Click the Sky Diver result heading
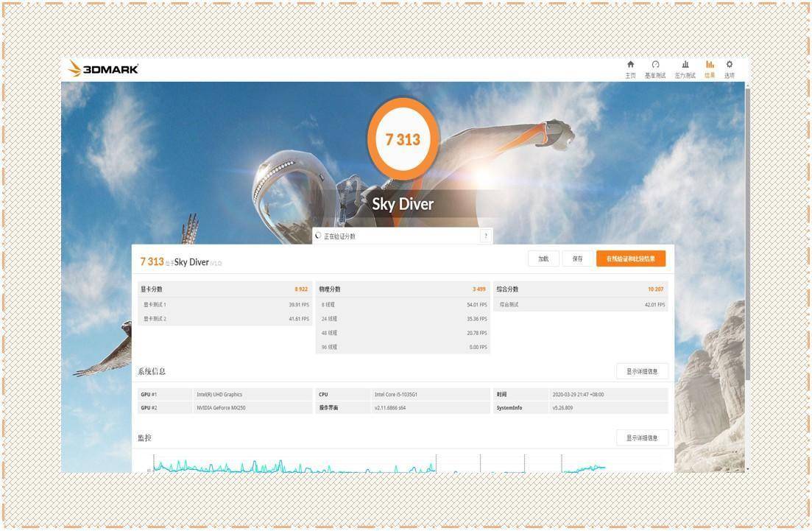The image size is (812, 531). [191, 262]
